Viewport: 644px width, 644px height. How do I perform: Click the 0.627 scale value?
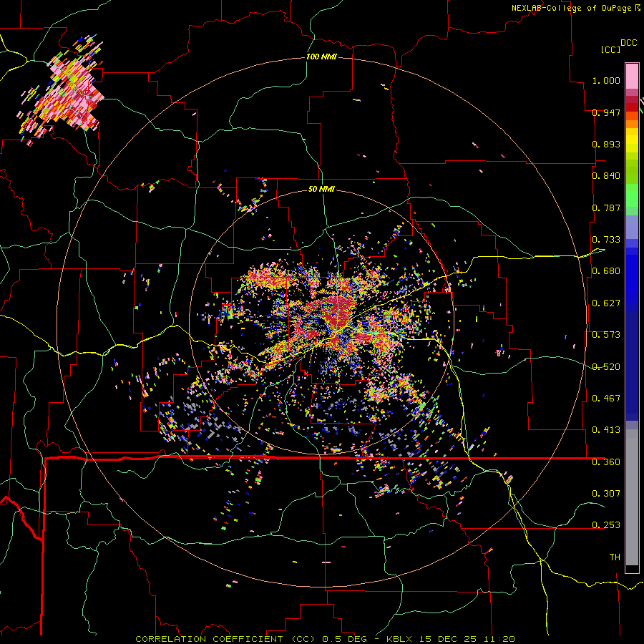(x=606, y=303)
